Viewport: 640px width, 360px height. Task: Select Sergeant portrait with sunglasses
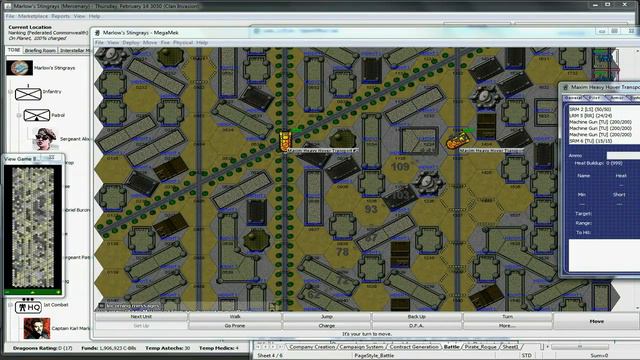45,139
